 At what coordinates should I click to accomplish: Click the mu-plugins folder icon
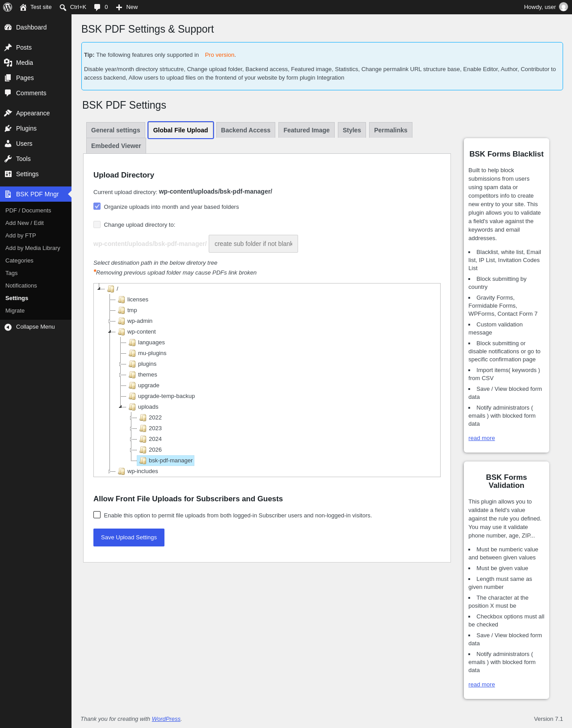click(132, 353)
